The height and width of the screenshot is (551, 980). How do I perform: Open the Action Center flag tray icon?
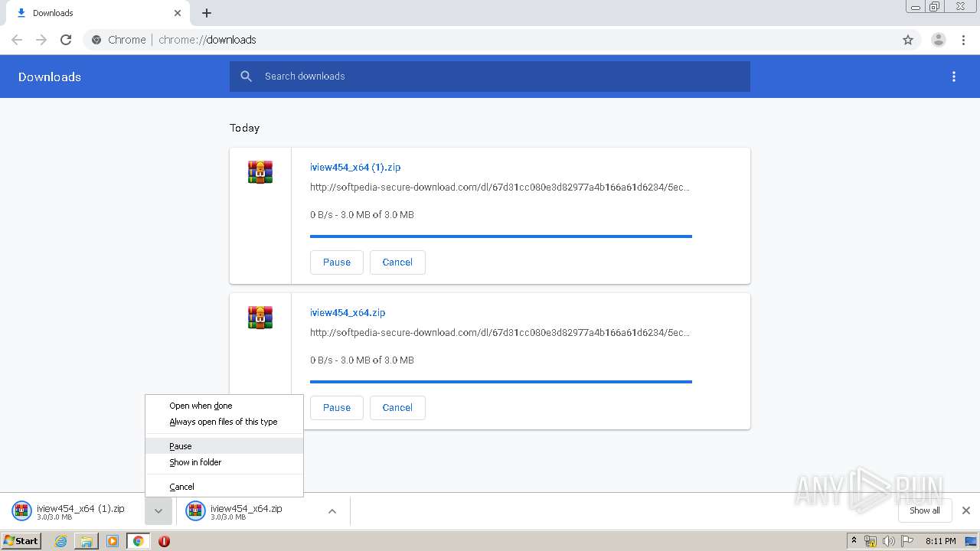[x=907, y=541]
